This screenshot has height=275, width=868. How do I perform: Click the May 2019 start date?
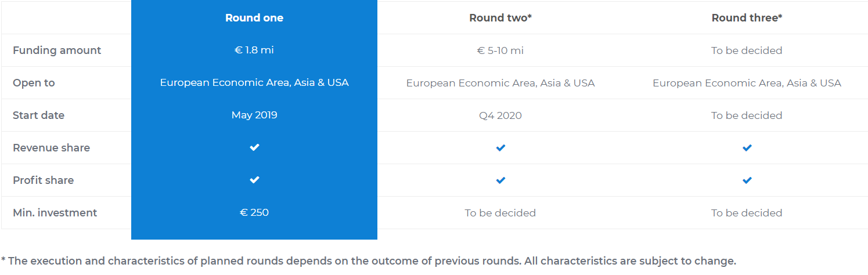pyautogui.click(x=254, y=115)
